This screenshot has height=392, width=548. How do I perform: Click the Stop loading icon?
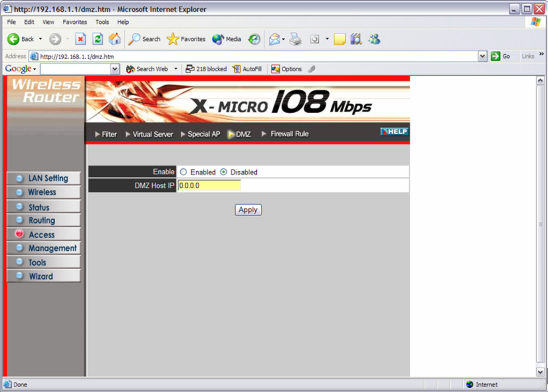click(81, 39)
